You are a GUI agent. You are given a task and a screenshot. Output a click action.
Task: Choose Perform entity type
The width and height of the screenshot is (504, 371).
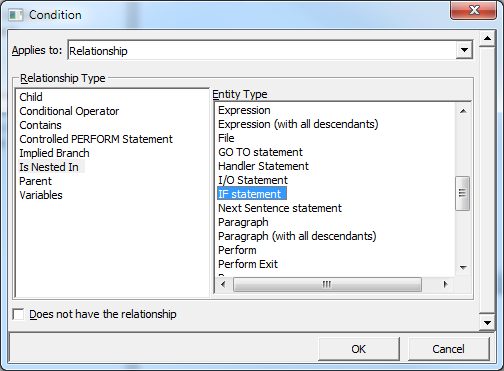point(237,250)
